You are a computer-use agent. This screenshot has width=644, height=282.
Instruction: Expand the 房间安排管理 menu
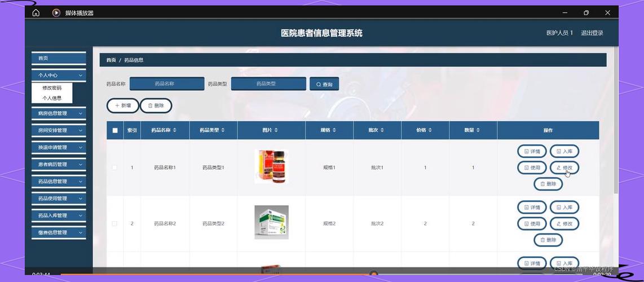(59, 130)
